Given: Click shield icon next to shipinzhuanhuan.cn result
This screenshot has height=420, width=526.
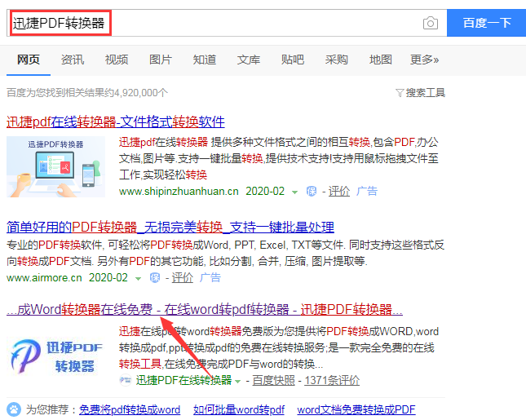Looking at the screenshot, I should click(311, 192).
